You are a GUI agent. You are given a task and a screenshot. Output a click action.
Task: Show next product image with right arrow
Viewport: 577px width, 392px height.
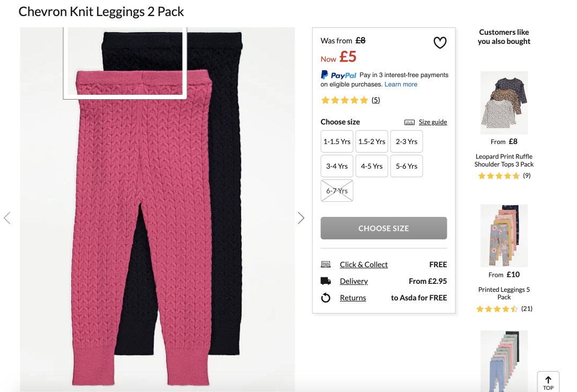click(x=301, y=218)
